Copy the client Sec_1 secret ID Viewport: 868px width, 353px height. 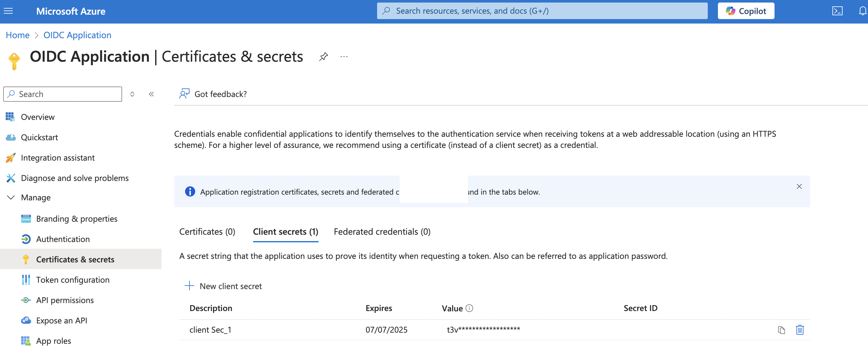point(781,330)
